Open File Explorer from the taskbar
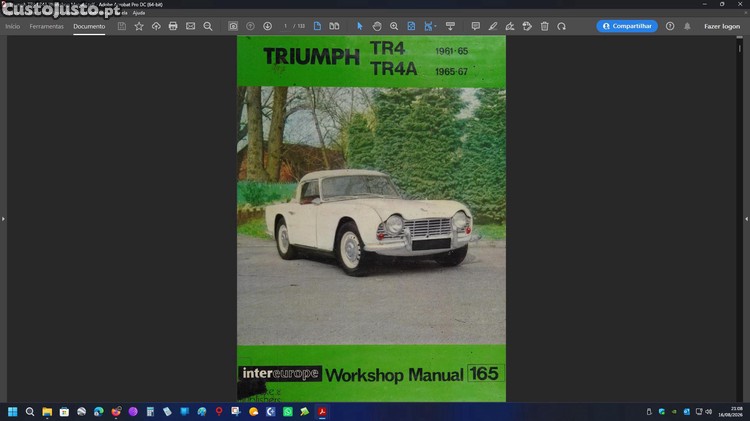This screenshot has height=421, width=750. pyautogui.click(x=47, y=411)
